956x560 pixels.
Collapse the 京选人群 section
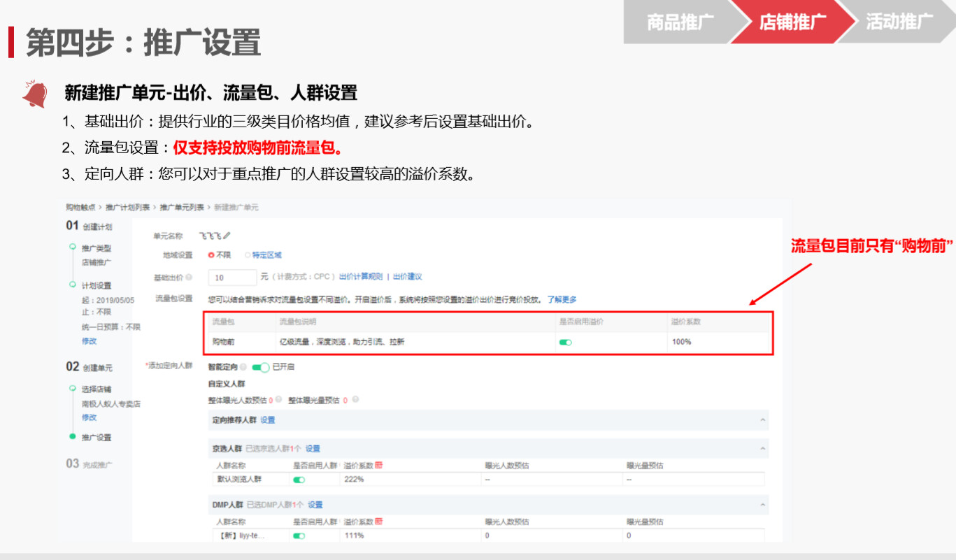point(762,448)
